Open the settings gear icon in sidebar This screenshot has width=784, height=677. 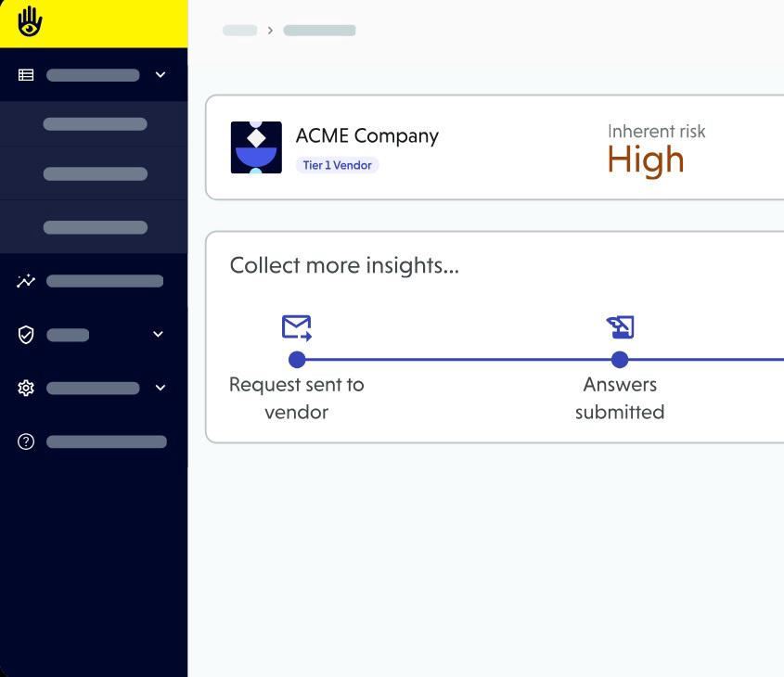coord(26,389)
